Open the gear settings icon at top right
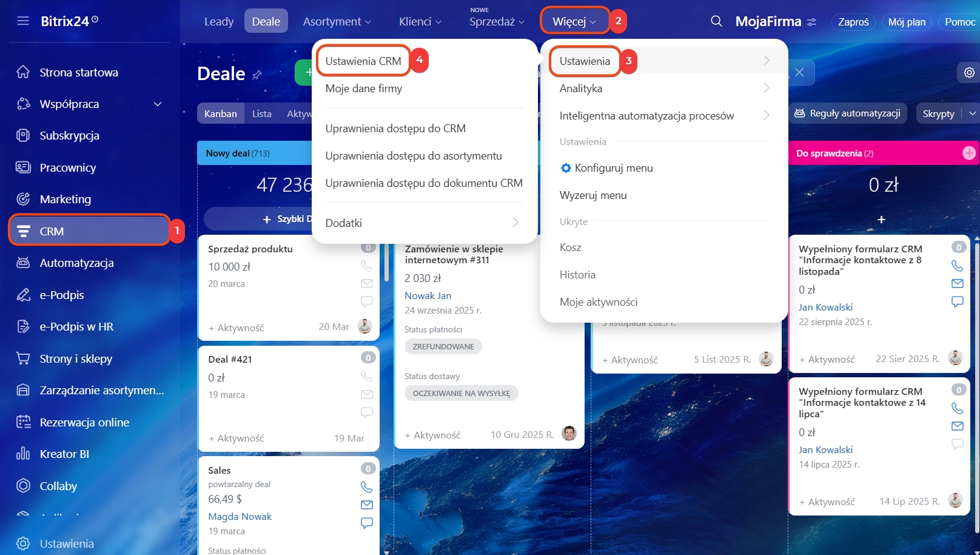The image size is (980, 555). [x=969, y=73]
